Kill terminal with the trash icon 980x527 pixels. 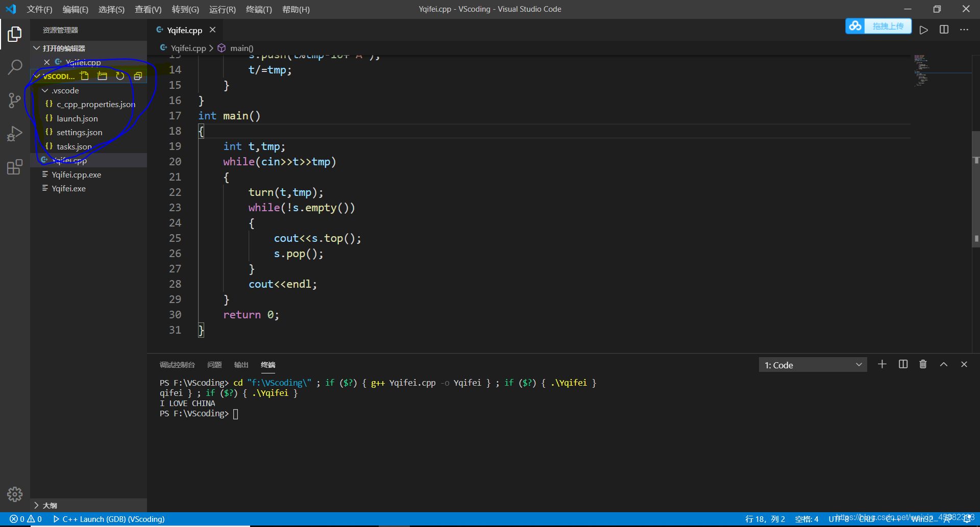[923, 364]
